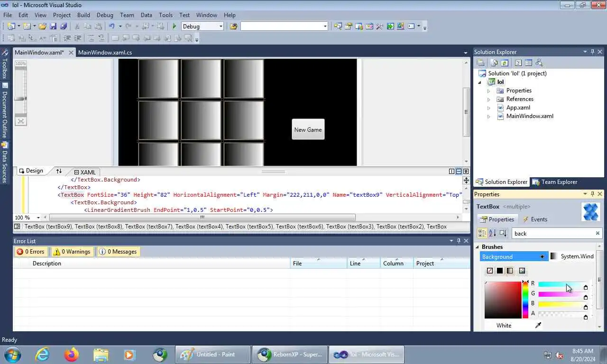Screen dimensions: 607x364
Task: Click the Fit All zoom icon below the zoom slider
Action: coord(21,121)
